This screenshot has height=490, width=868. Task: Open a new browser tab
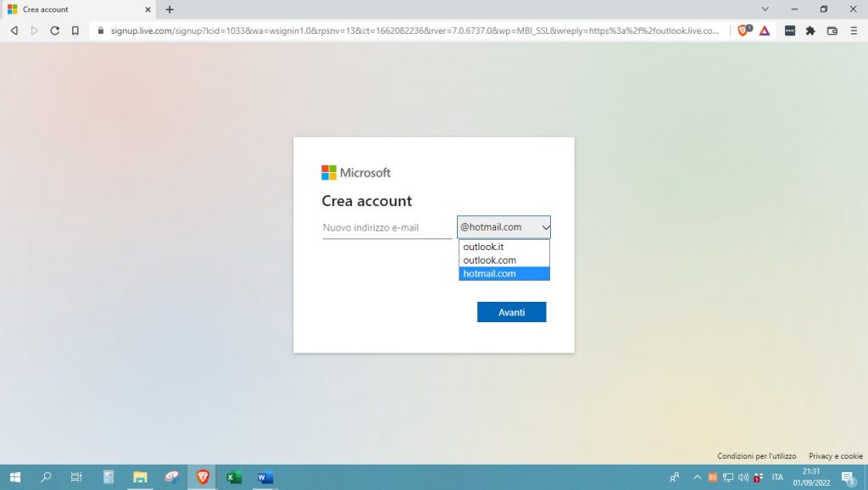tap(170, 9)
